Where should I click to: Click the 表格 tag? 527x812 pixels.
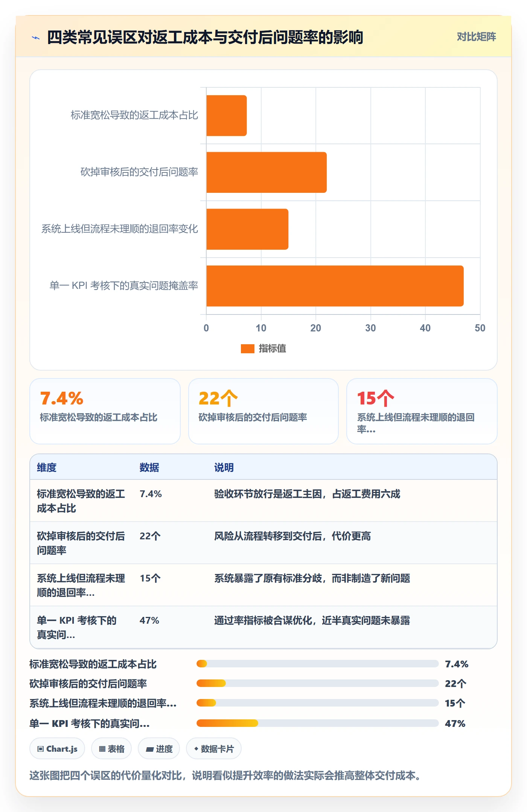[x=111, y=749]
